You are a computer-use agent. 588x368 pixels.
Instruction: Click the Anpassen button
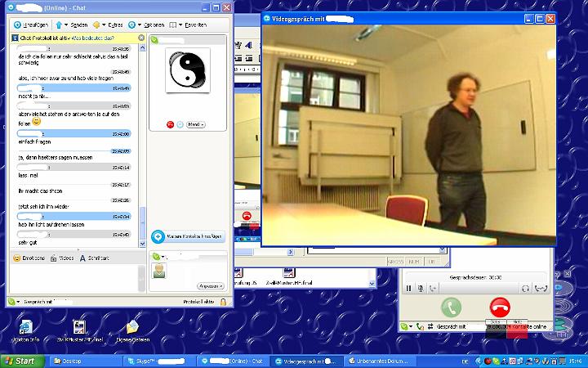(x=211, y=286)
